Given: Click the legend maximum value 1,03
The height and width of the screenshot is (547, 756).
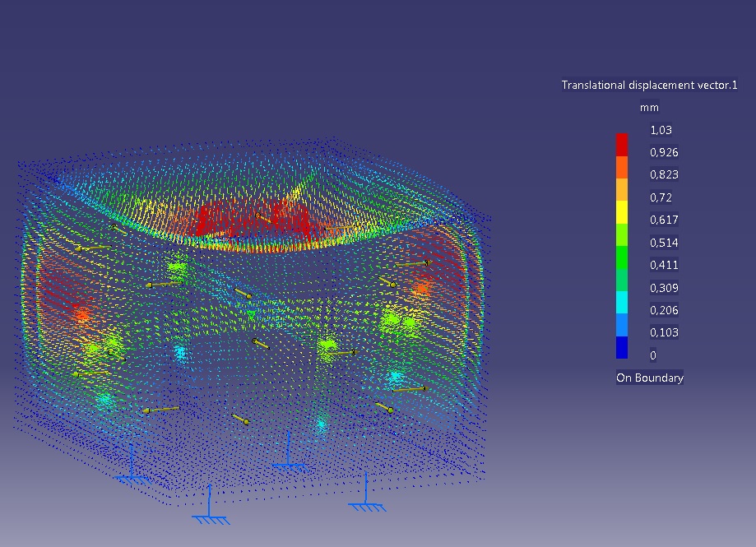Looking at the screenshot, I should coord(661,130).
